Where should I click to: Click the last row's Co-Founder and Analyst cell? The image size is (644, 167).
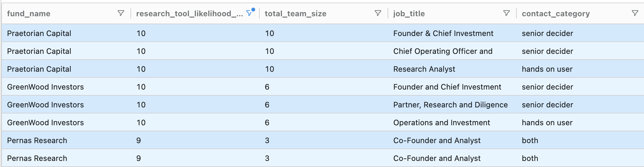[x=437, y=158]
